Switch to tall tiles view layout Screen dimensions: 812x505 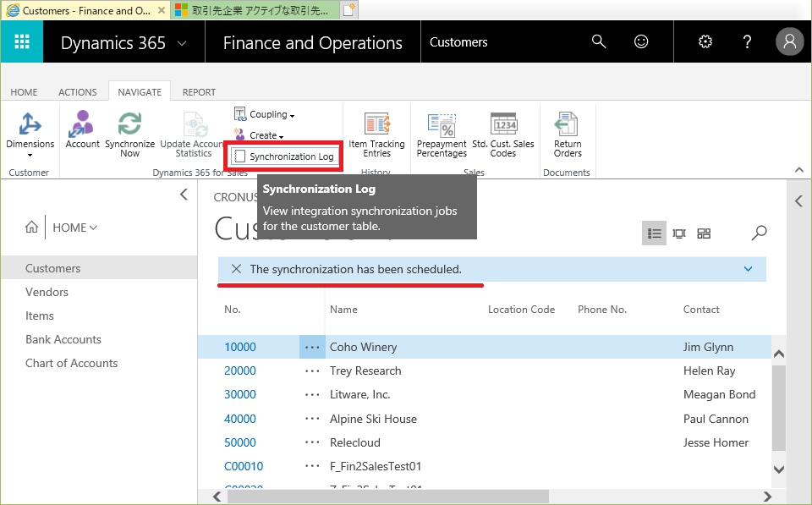tap(679, 233)
